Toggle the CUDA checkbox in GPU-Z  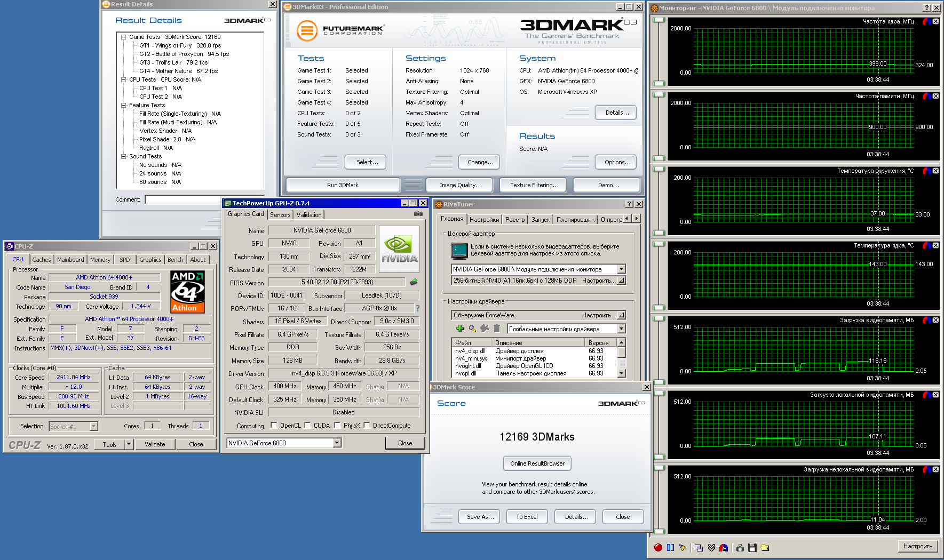pos(307,426)
